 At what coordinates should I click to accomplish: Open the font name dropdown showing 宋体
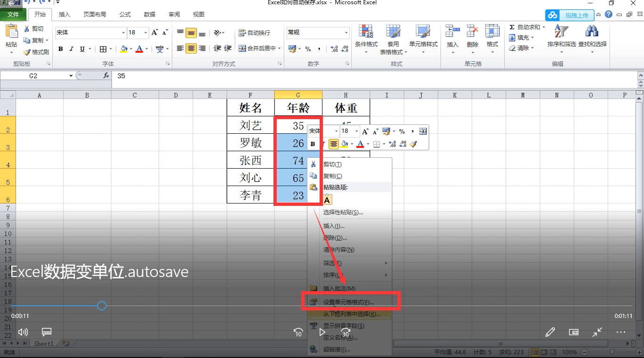coord(124,33)
